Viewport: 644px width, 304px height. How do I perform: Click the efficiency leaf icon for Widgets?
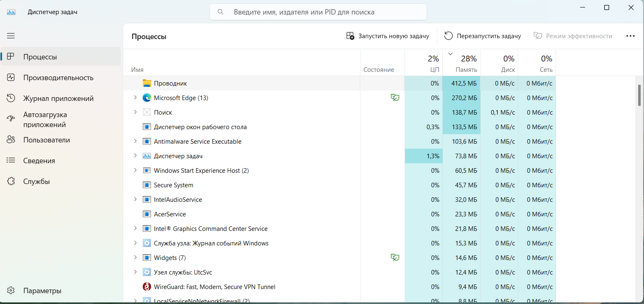pyautogui.click(x=395, y=257)
